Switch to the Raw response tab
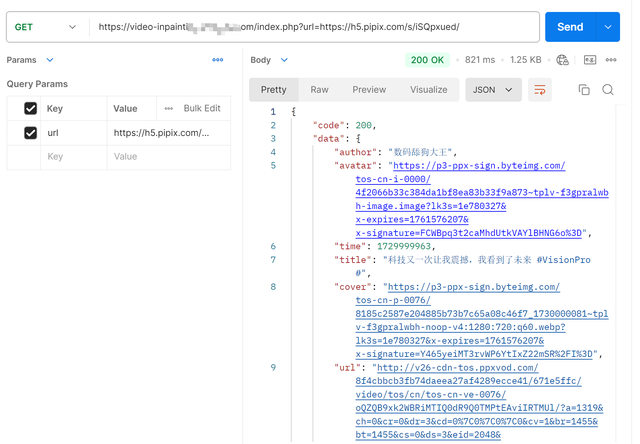 point(319,90)
